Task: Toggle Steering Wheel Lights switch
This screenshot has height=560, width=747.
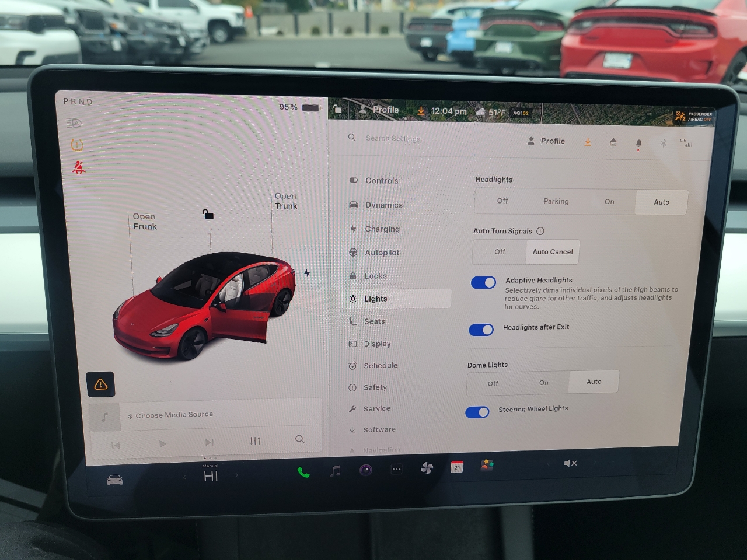Action: (477, 412)
